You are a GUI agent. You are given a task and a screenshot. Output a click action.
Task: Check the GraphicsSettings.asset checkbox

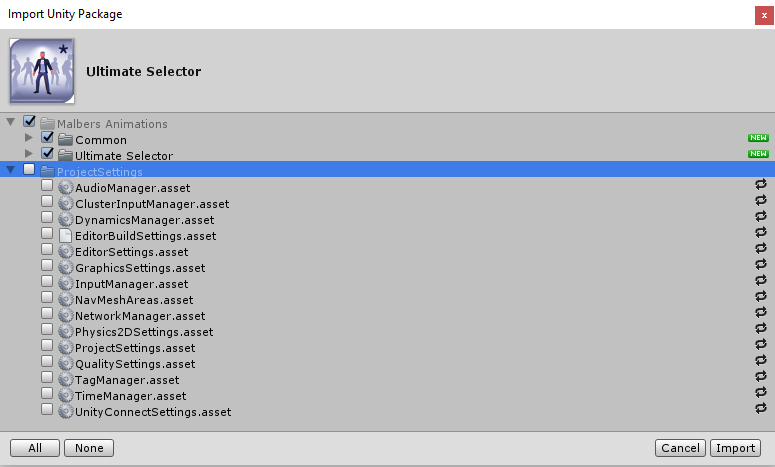(x=47, y=265)
